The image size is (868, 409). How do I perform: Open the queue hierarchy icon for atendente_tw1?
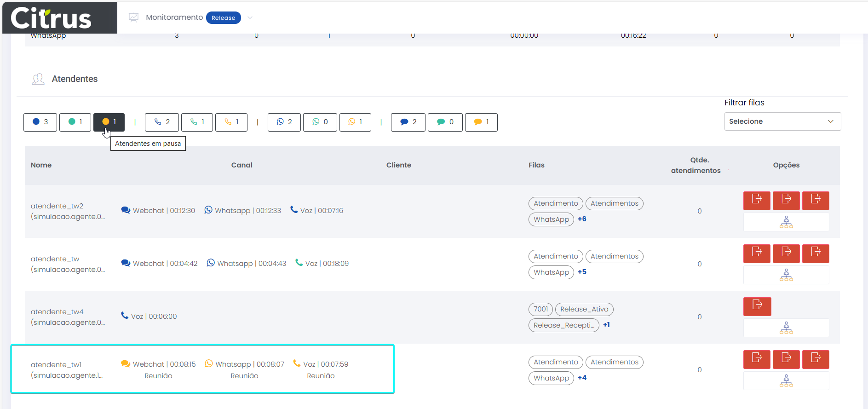click(x=786, y=381)
